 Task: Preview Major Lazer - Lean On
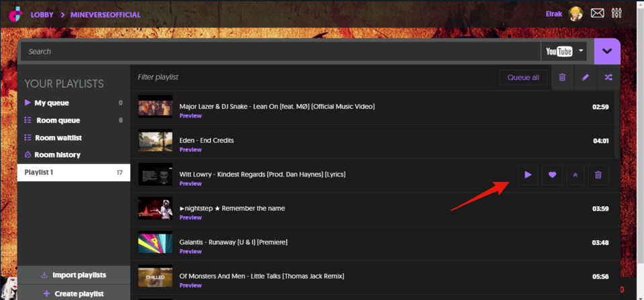coord(191,115)
